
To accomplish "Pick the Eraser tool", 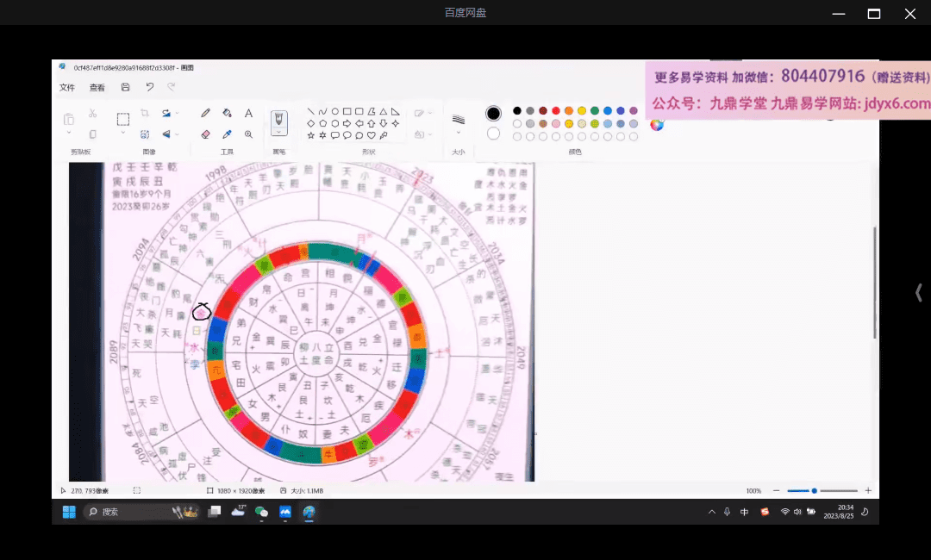I will coord(205,134).
